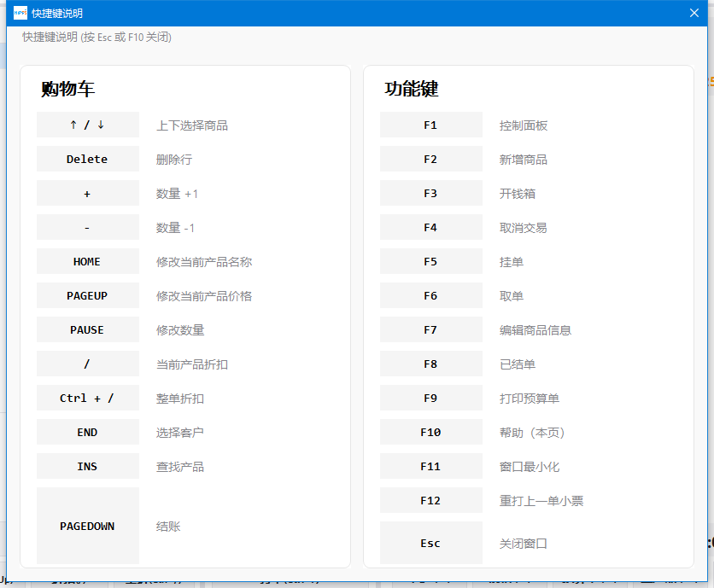Click the 功能键 section heading

(411, 89)
